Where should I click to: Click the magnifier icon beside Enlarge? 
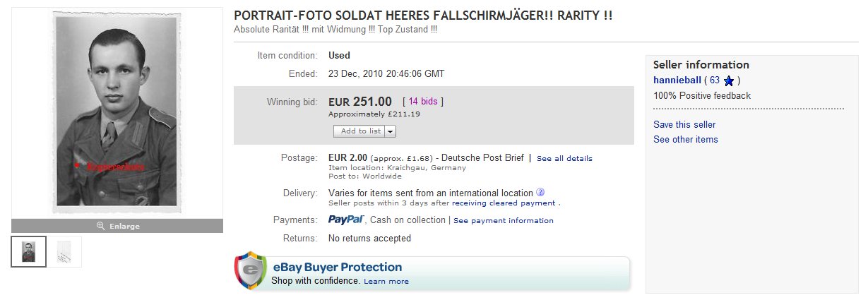click(x=100, y=226)
